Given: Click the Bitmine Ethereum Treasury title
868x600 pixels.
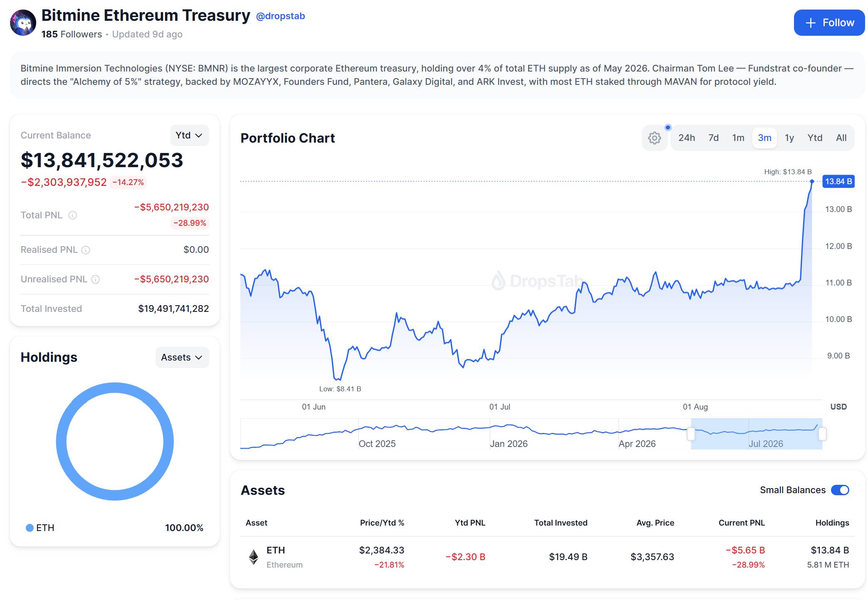Looking at the screenshot, I should (x=146, y=15).
